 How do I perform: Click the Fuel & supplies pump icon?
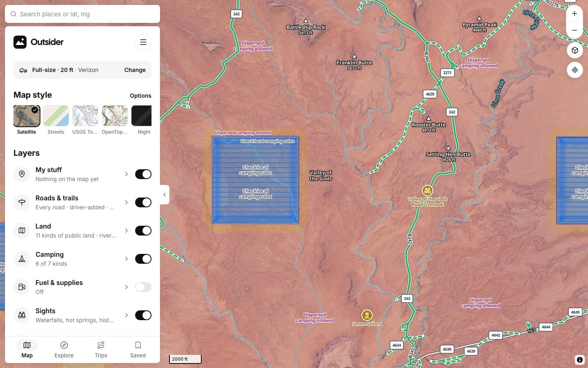pos(22,287)
